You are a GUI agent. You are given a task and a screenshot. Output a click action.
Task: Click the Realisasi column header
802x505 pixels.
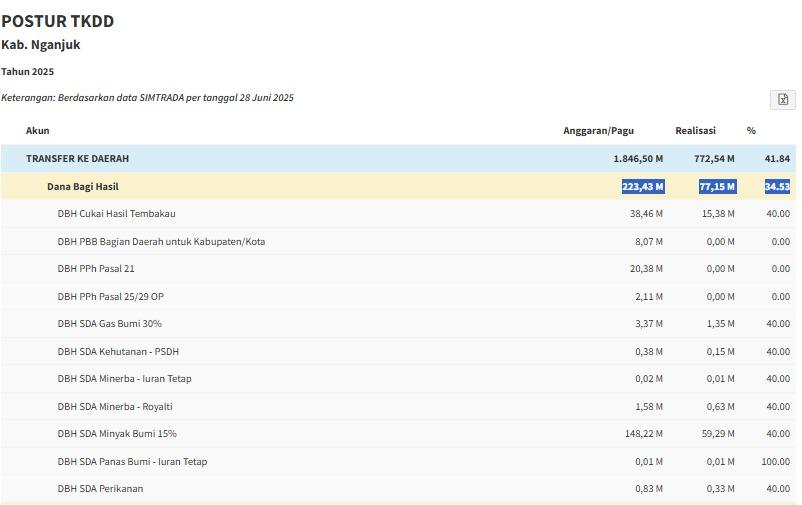click(695, 131)
